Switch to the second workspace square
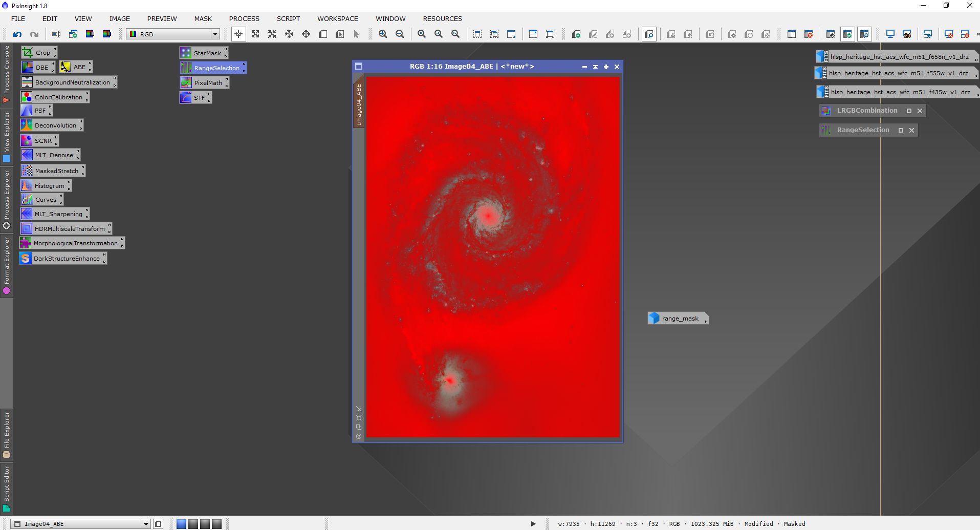The image size is (980, 530). pyautogui.click(x=193, y=524)
